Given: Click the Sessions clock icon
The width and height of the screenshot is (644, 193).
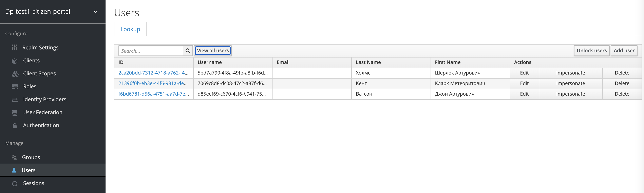Looking at the screenshot, I should (x=15, y=183).
